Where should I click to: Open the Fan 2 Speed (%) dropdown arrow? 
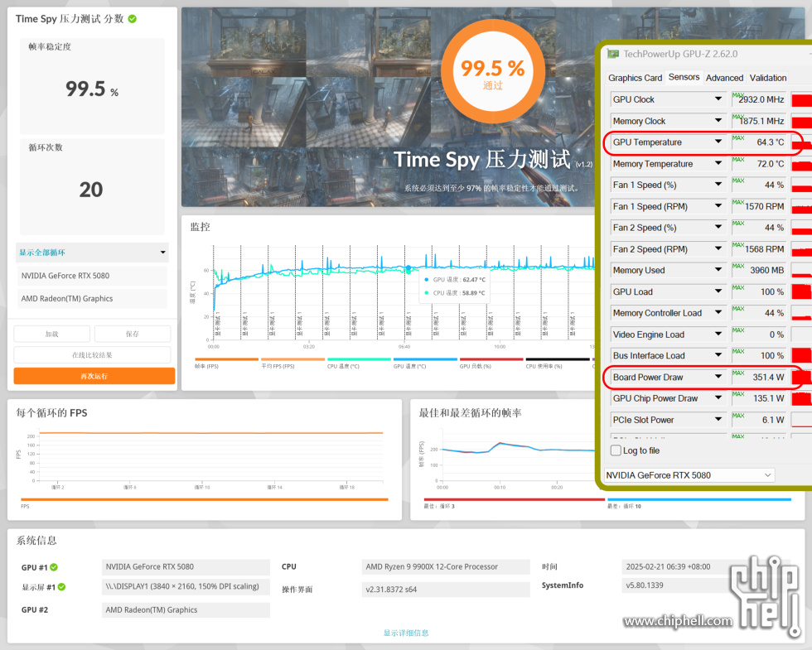pos(718,227)
